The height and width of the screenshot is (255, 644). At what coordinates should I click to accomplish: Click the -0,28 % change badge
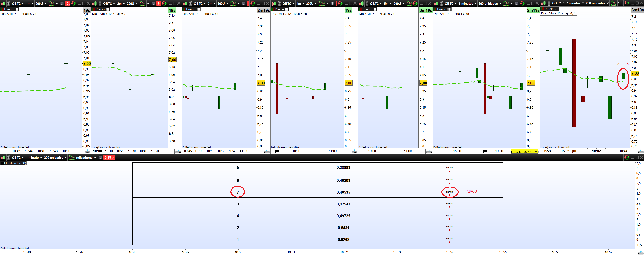point(109,157)
